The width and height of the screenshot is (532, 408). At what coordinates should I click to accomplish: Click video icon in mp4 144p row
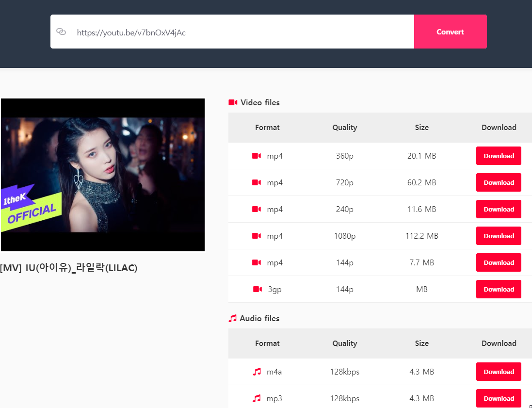(257, 262)
